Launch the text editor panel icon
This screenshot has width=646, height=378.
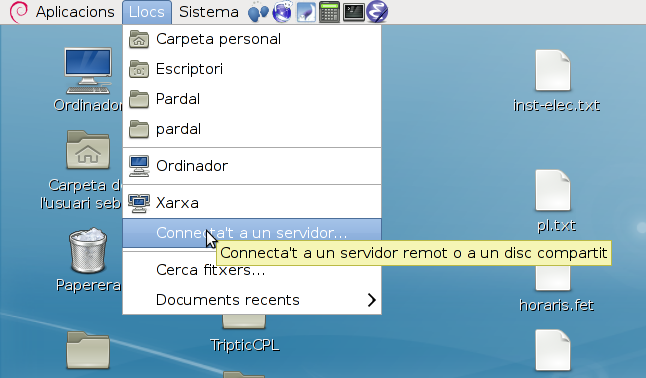[x=306, y=12]
